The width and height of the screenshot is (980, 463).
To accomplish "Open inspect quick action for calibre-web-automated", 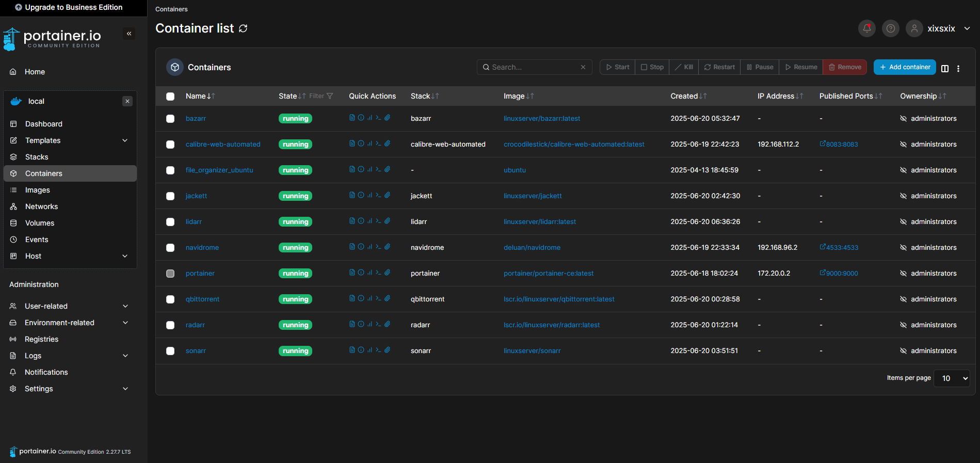I will [x=361, y=143].
